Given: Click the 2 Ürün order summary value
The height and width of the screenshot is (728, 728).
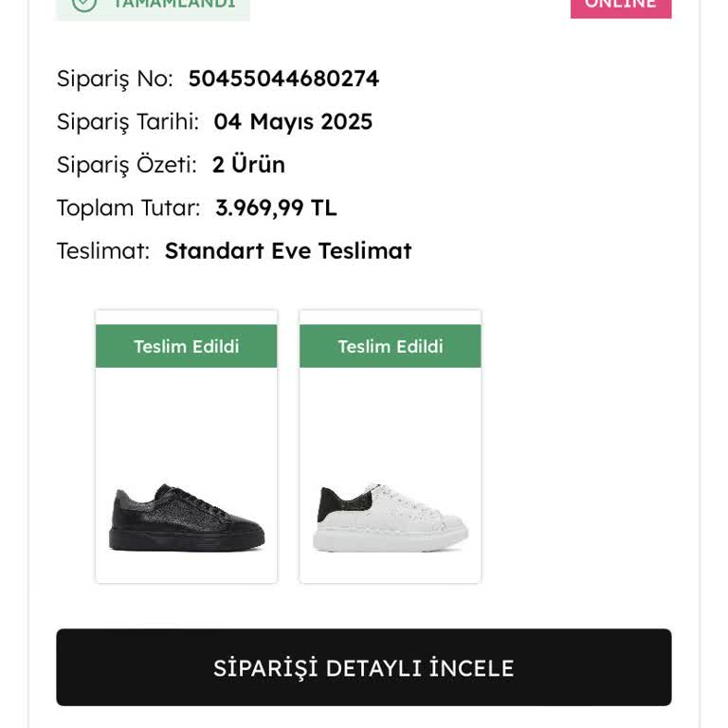Looking at the screenshot, I should [x=248, y=165].
